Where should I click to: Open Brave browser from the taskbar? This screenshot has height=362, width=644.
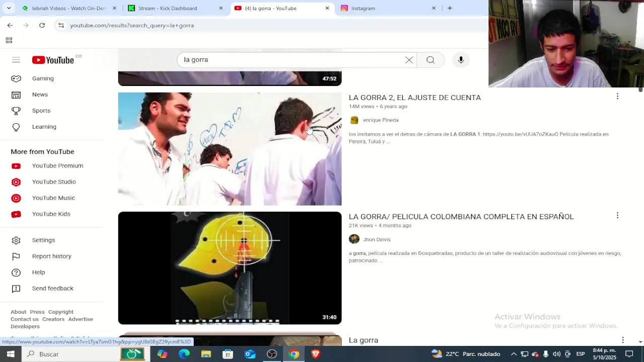click(315, 354)
